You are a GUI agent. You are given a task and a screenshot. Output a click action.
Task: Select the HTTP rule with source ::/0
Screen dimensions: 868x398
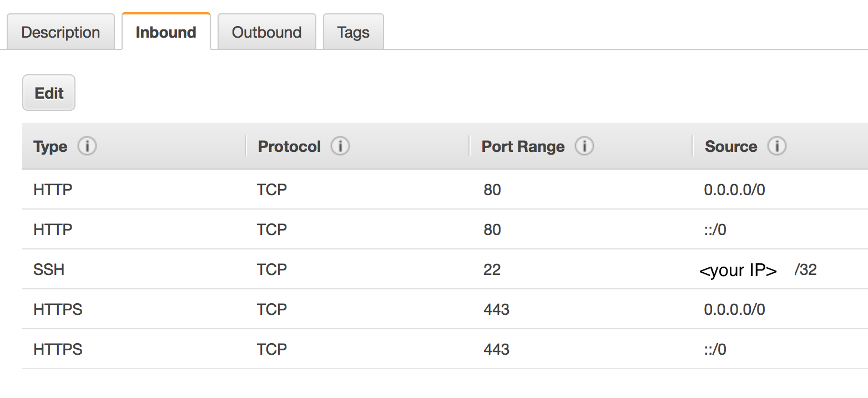(x=445, y=229)
